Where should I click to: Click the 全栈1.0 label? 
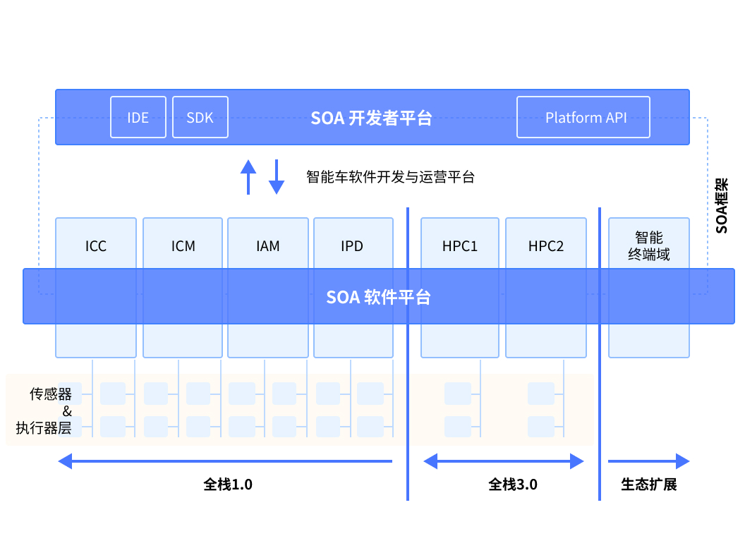pyautogui.click(x=228, y=485)
